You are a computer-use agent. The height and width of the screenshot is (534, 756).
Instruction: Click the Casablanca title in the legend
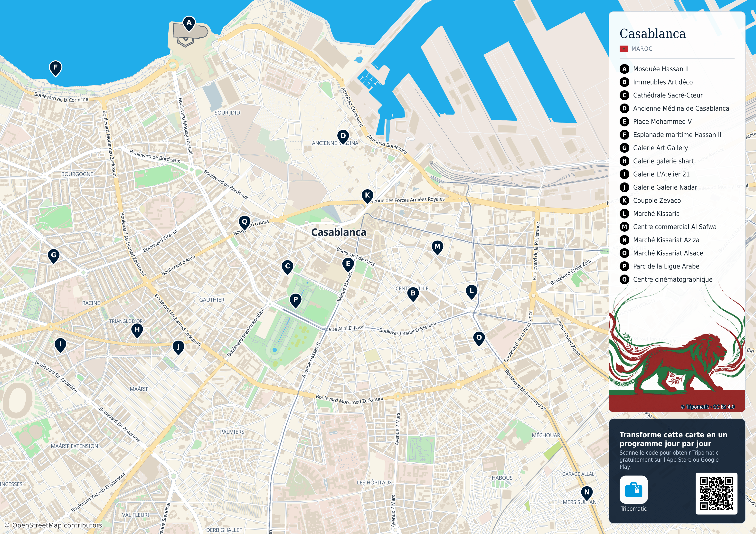click(652, 34)
